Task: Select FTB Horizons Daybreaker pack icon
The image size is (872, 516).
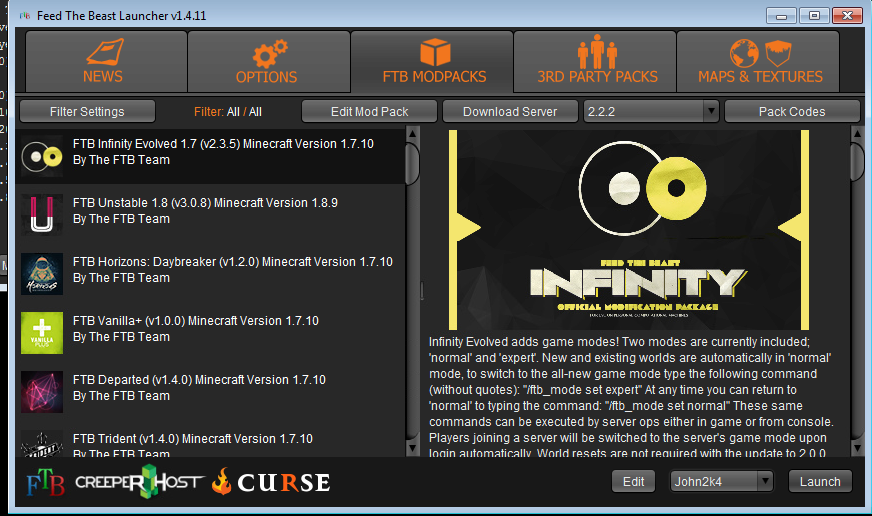Action: coord(42,274)
